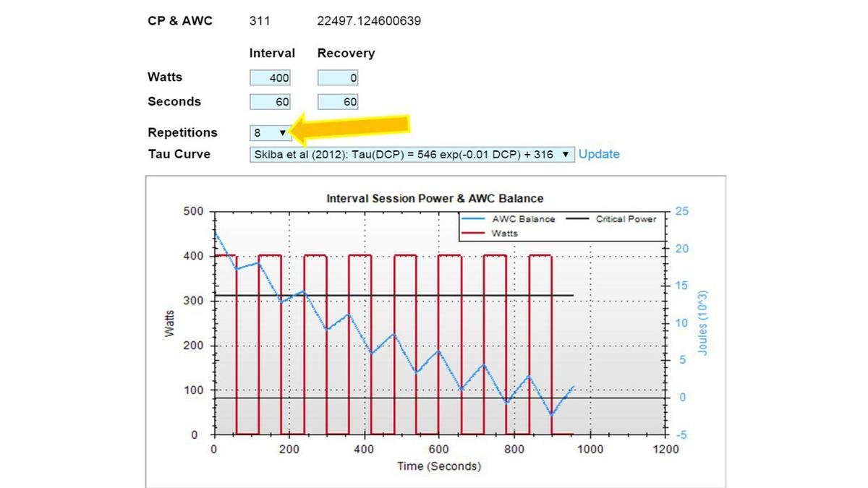Screen dimensions: 868x488
Task: Open the Repetitions dropdown
Action: click(x=270, y=133)
